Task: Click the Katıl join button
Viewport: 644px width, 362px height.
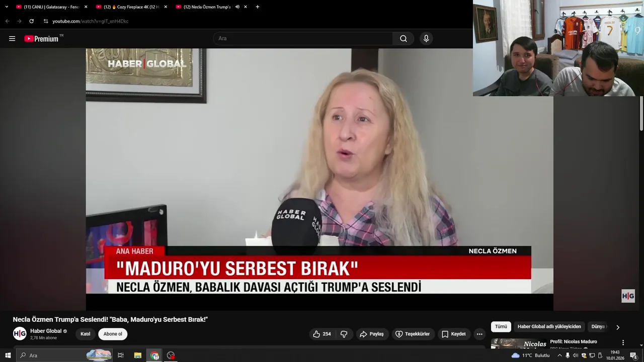Action: [86, 334]
